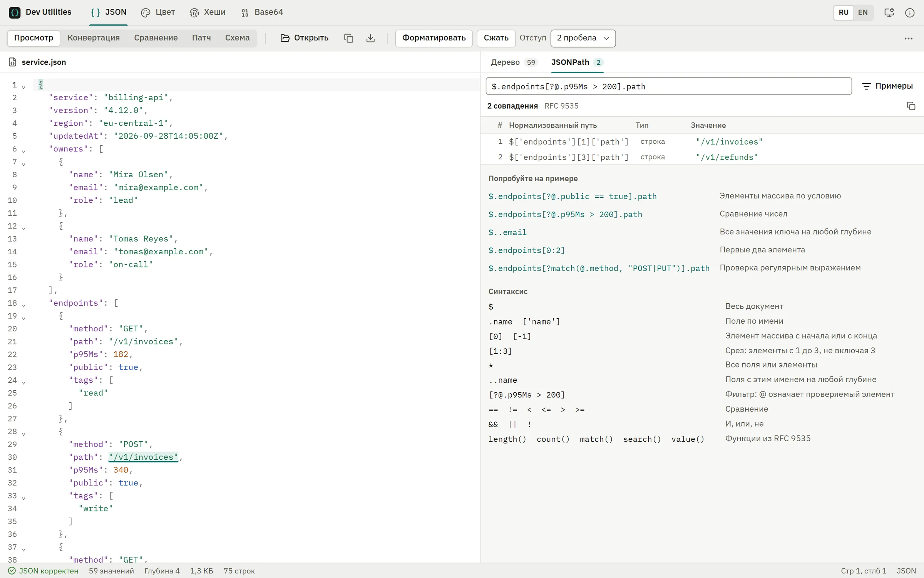Switch to the Патч tab

click(201, 38)
